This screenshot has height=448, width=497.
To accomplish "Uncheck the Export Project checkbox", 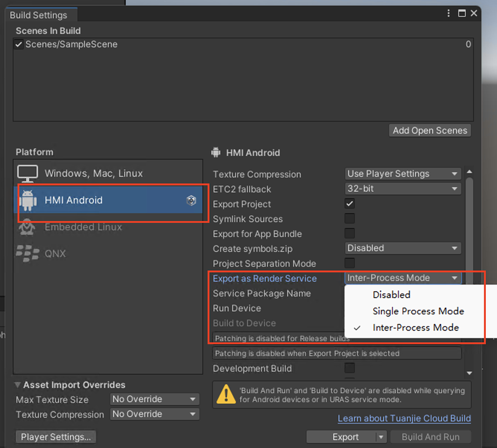I will [x=350, y=204].
